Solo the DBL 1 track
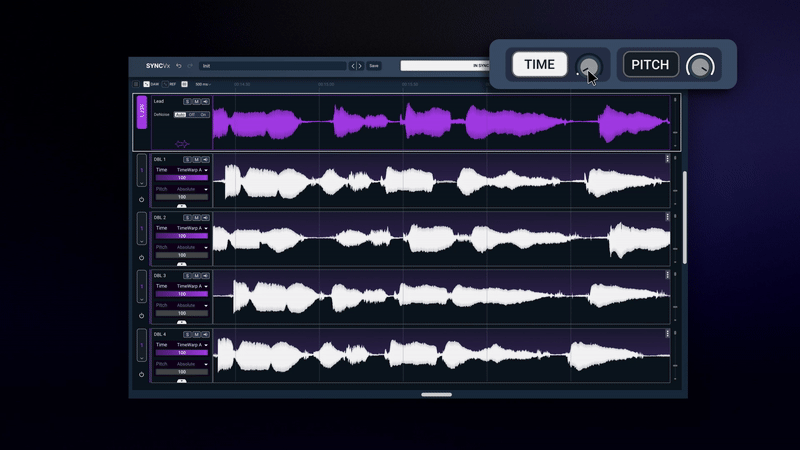This screenshot has height=450, width=800. pyautogui.click(x=187, y=160)
